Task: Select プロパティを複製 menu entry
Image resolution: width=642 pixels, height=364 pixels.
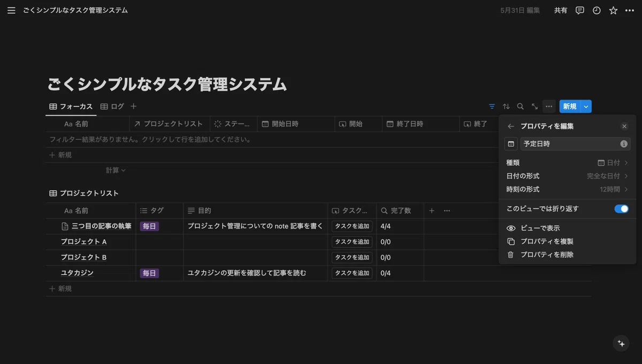Action: pos(567,242)
